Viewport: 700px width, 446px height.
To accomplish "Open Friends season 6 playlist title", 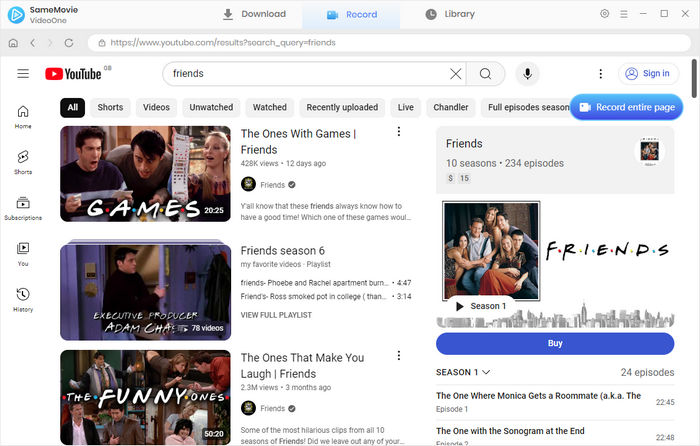I will (x=283, y=250).
